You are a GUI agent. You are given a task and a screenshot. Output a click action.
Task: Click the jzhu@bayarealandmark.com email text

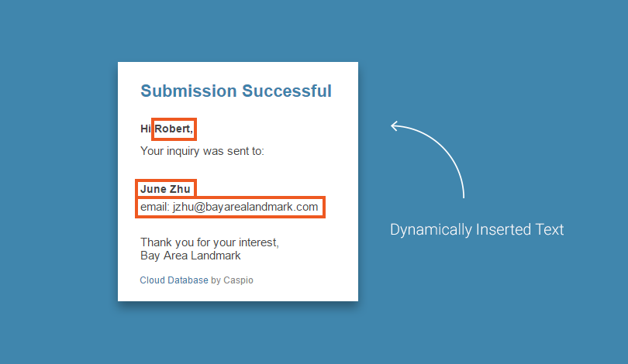click(x=245, y=207)
